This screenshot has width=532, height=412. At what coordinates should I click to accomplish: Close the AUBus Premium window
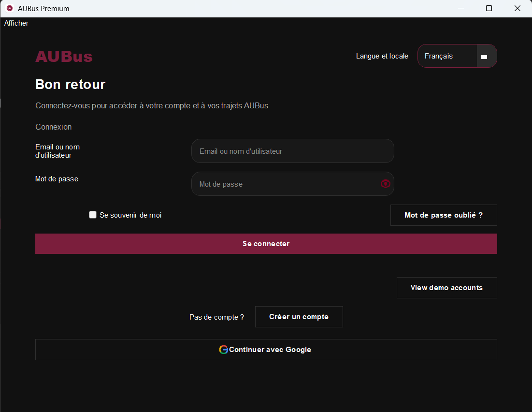(518, 8)
